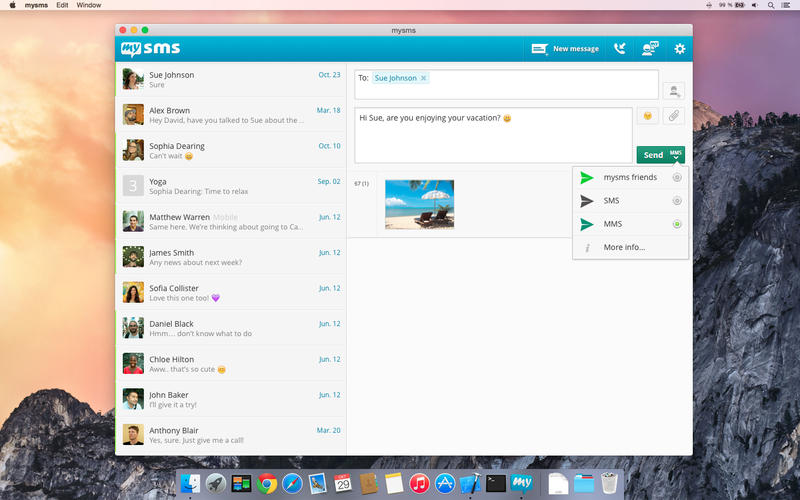
Task: Select the MMS radio option
Action: click(677, 224)
